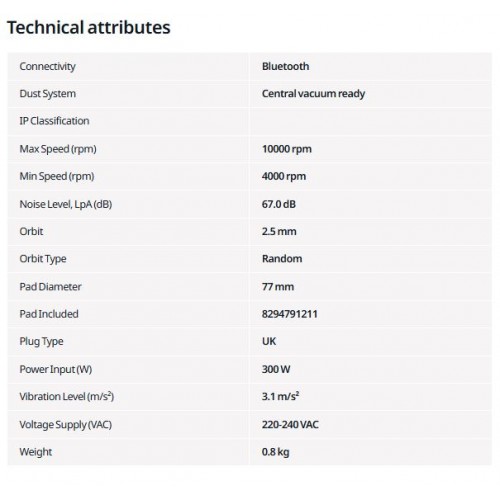Click the 67.0 dB value
500x500 pixels.
point(279,204)
